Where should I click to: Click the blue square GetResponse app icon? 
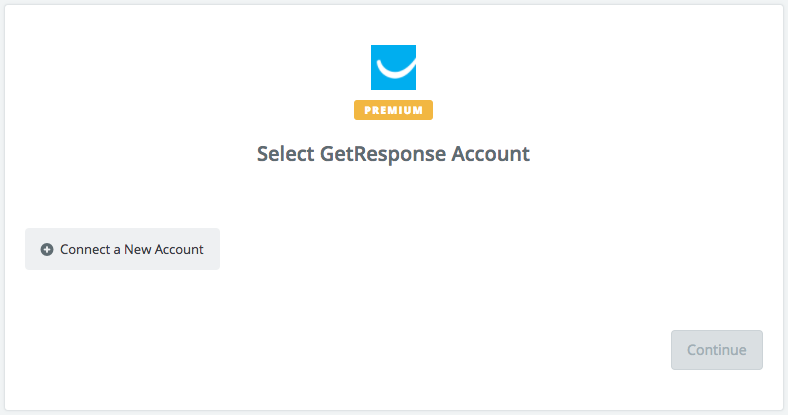click(x=393, y=67)
